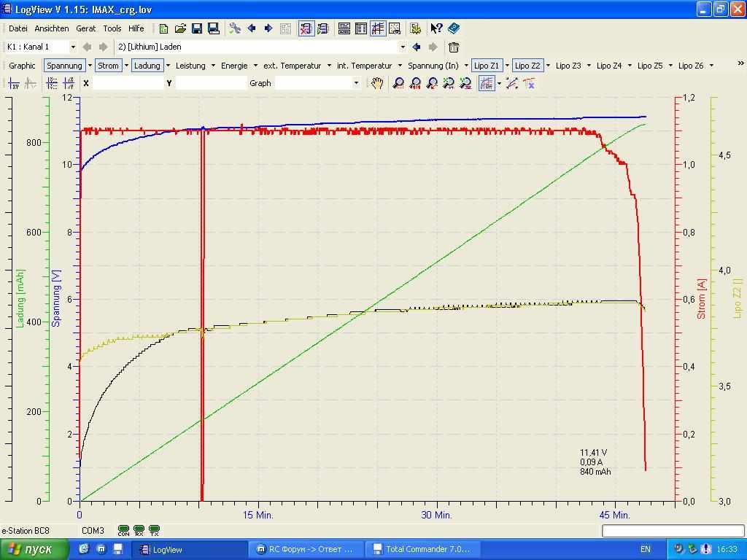Screen dimensions: 747x560
Task: Open the Graph selection combo box
Action: click(356, 83)
